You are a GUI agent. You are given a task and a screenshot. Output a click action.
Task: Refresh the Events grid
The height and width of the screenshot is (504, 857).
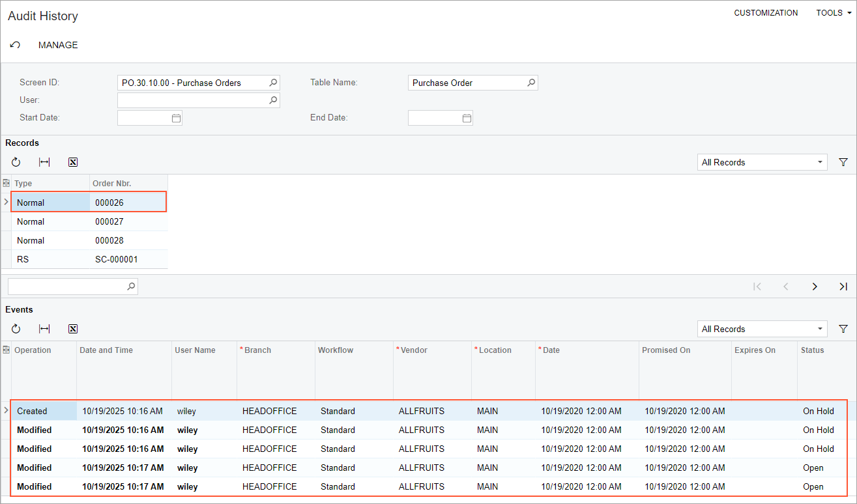(16, 329)
